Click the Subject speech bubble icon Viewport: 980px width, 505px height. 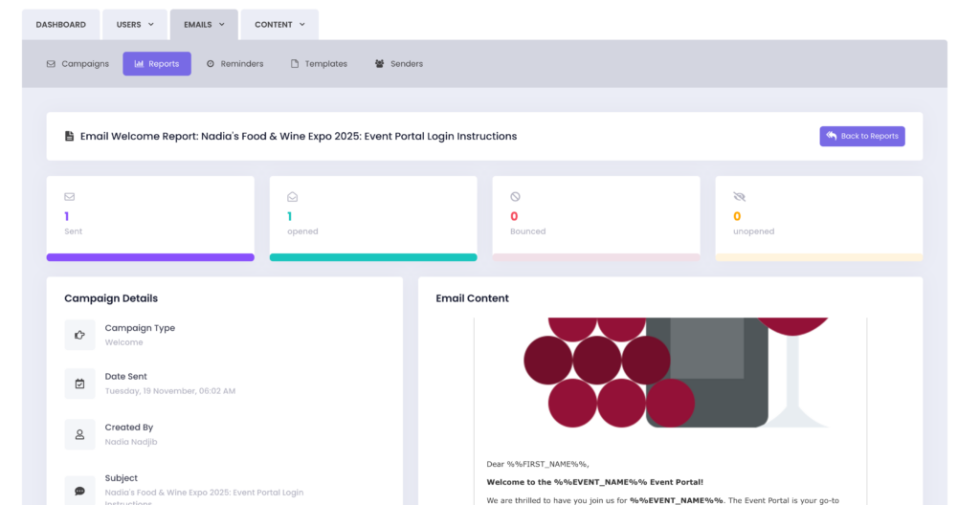80,490
